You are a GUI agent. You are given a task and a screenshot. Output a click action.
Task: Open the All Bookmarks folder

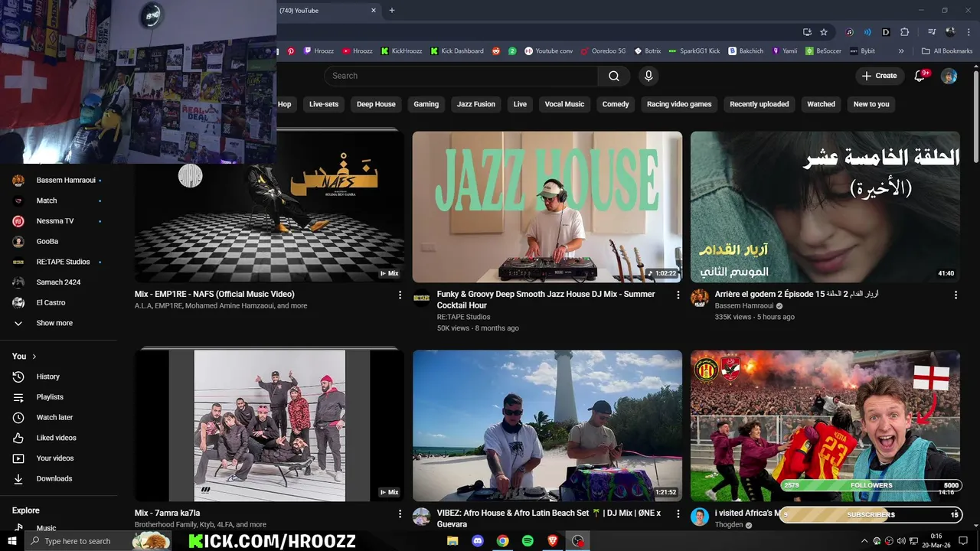[x=947, y=51]
